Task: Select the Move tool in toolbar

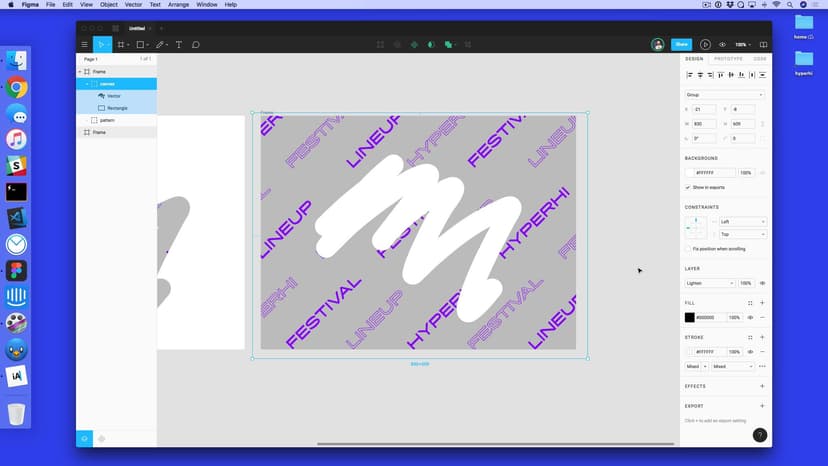Action: [100, 45]
